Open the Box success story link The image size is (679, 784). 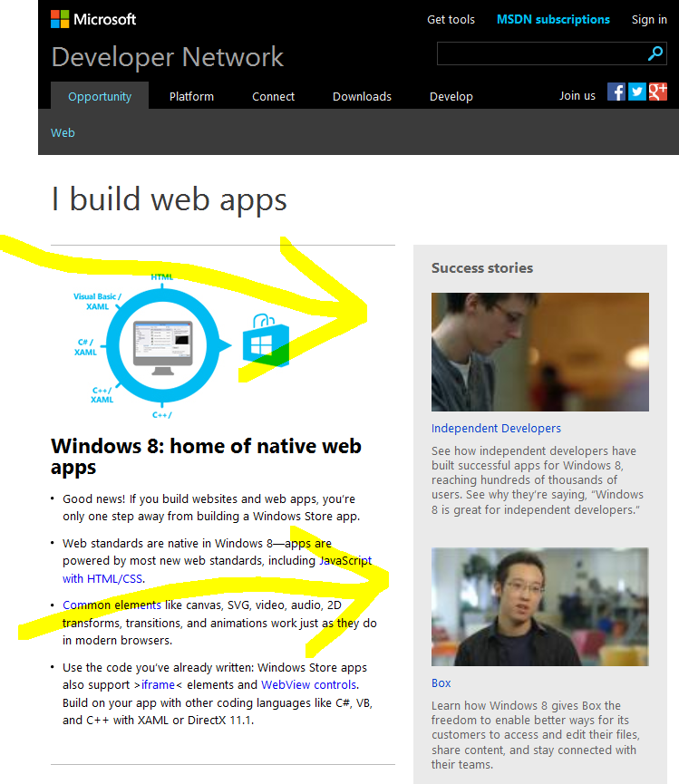(x=441, y=683)
